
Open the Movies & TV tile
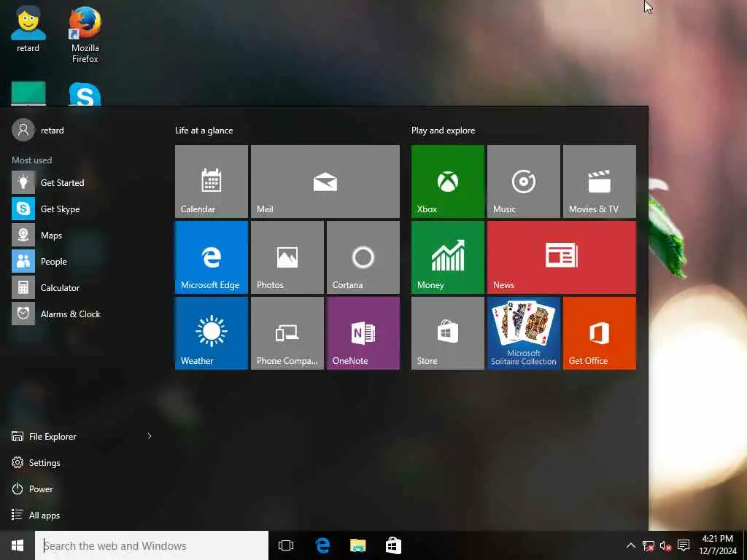coord(600,182)
